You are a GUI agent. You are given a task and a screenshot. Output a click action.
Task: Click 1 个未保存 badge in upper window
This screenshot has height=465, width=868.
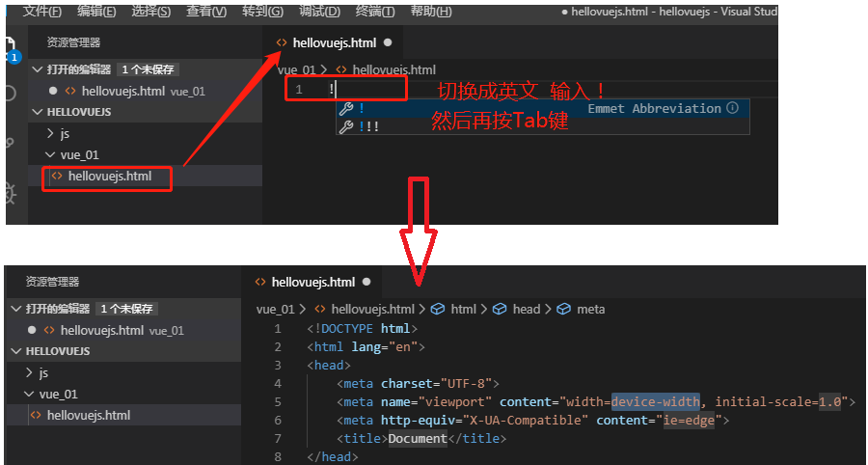coord(148,69)
